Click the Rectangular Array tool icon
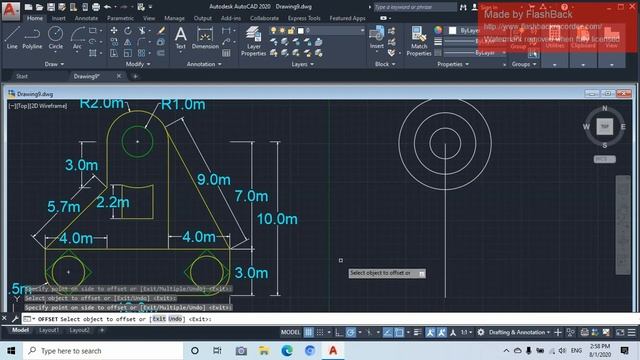The width and height of the screenshot is (640, 360). pyautogui.click(x=142, y=53)
